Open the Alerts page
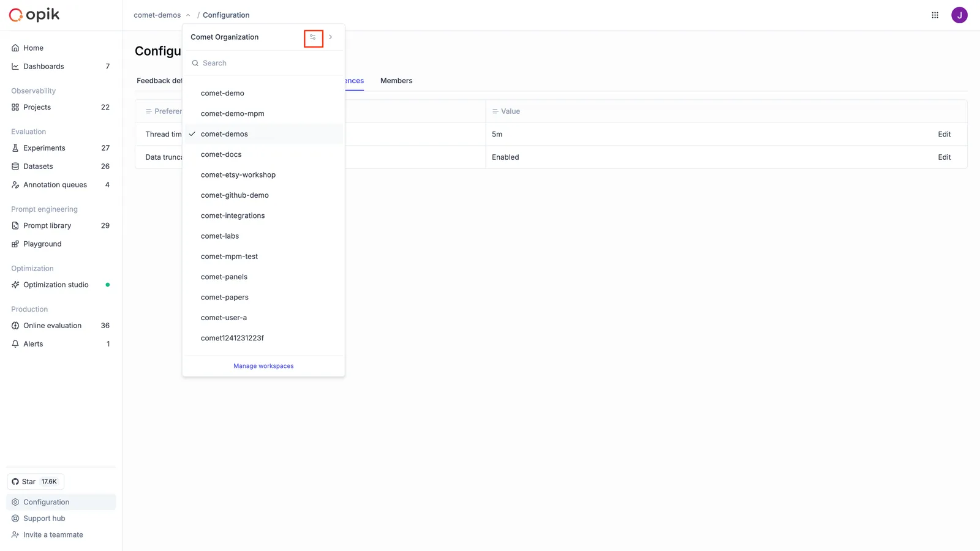Screen dimensions: 980x551 pos(61,344)
